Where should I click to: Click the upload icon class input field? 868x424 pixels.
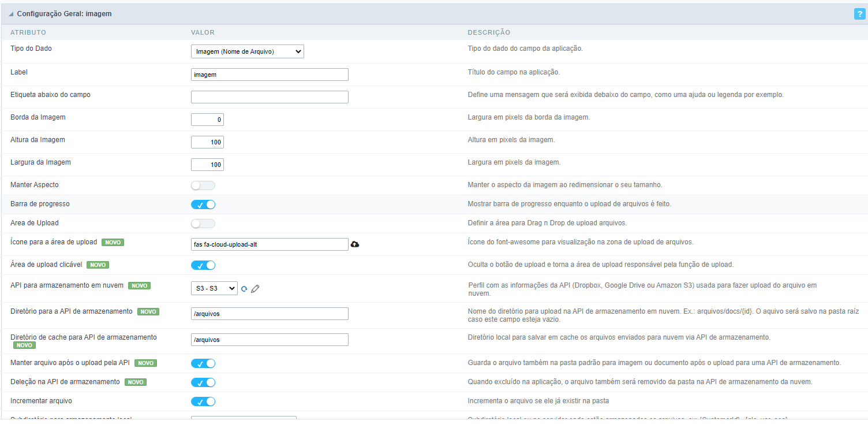(270, 244)
